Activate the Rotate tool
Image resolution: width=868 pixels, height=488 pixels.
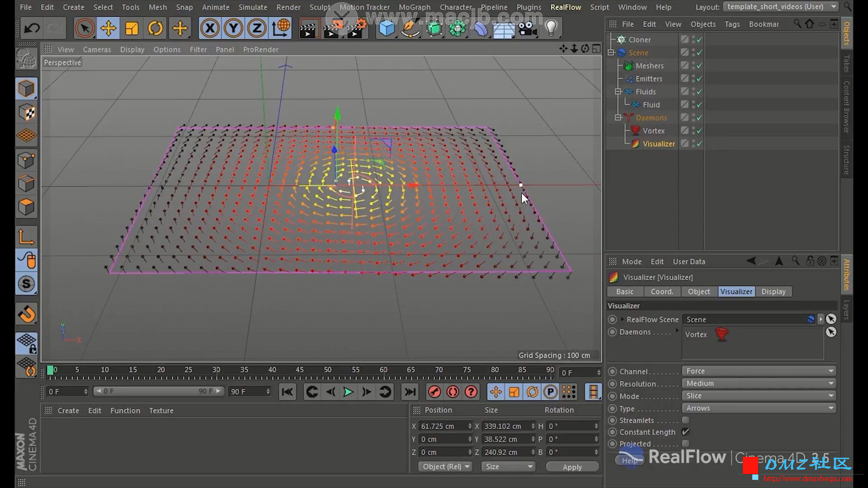155,28
